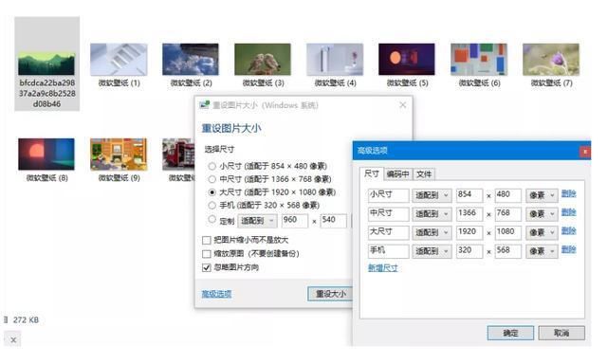
Task: Select thumbnail 微软壁纸 (9)
Action: coord(119,154)
